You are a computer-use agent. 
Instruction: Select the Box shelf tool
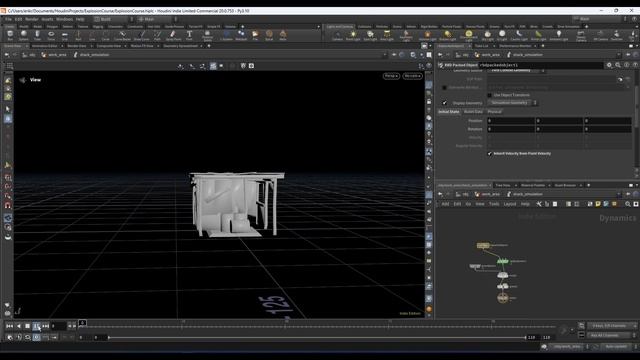[x=10, y=36]
